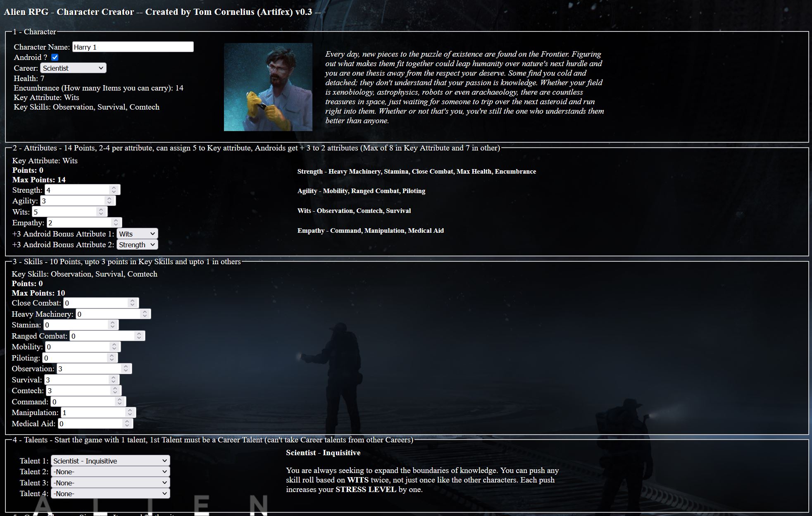Open the Talent 4 dropdown
The height and width of the screenshot is (516, 812).
pos(110,493)
